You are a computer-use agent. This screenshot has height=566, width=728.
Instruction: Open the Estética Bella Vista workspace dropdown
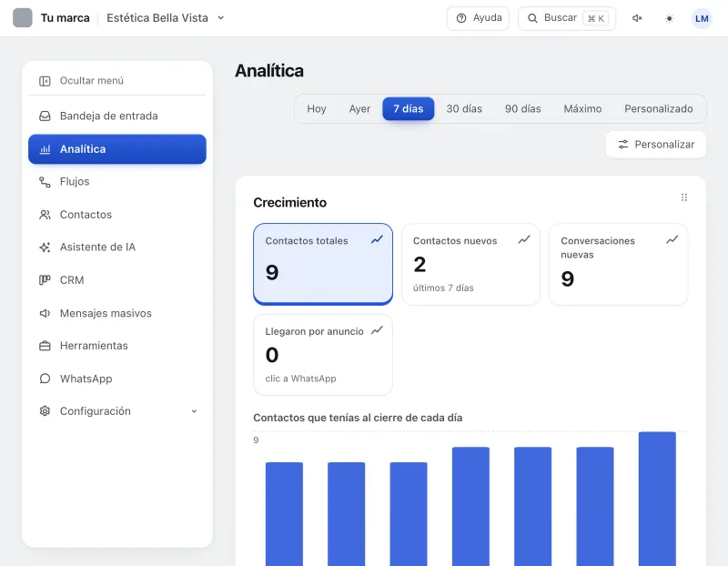tap(166, 18)
